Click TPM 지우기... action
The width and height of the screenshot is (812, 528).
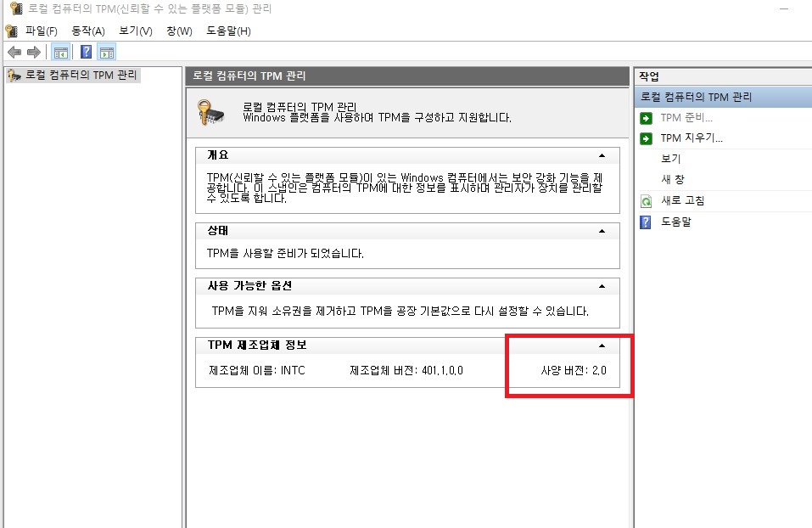(692, 138)
